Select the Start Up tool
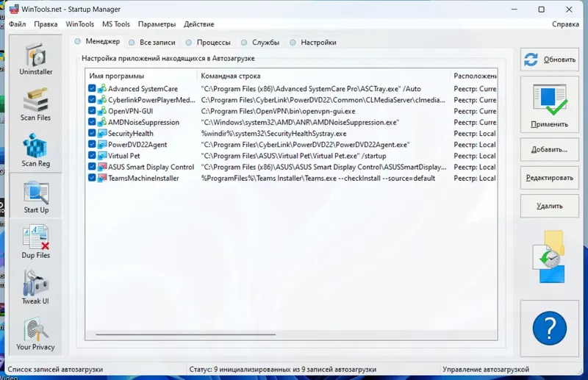Viewport: 588px width, 380px height. (x=36, y=197)
